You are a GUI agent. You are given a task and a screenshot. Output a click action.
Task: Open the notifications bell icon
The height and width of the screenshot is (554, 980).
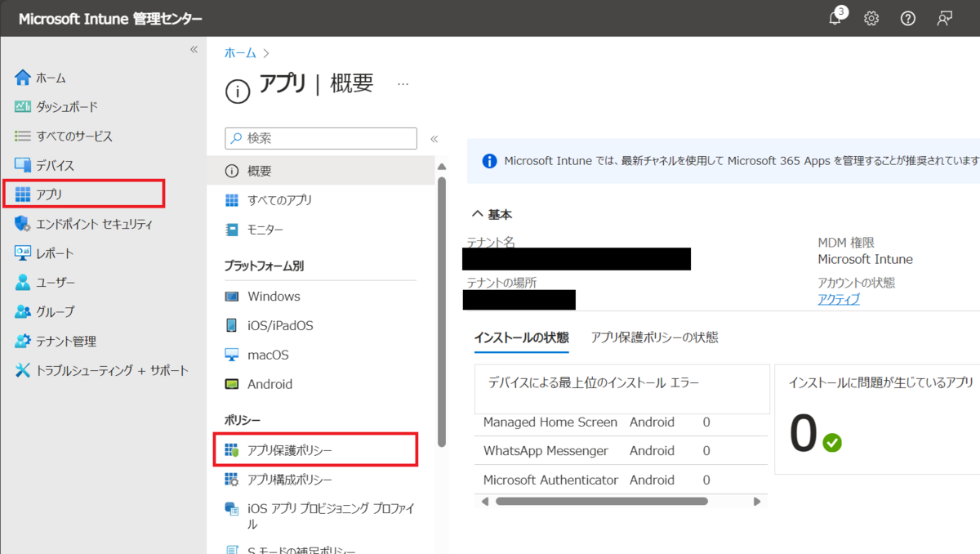pyautogui.click(x=835, y=18)
